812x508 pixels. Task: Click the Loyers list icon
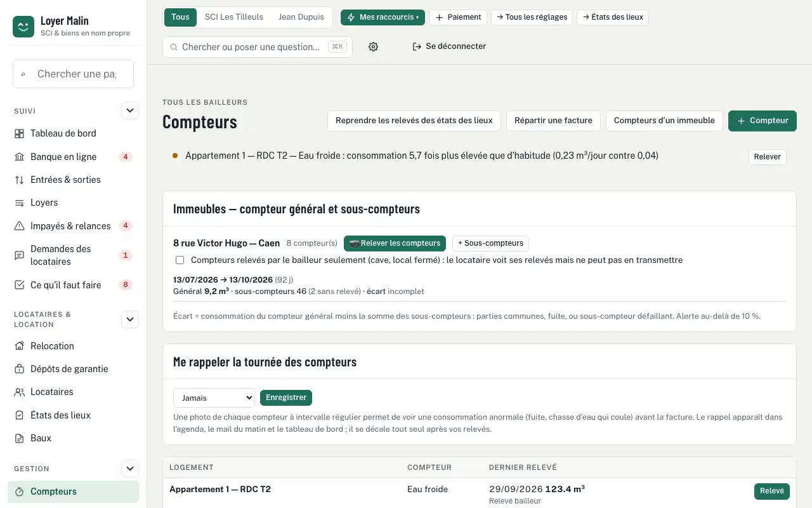point(19,203)
